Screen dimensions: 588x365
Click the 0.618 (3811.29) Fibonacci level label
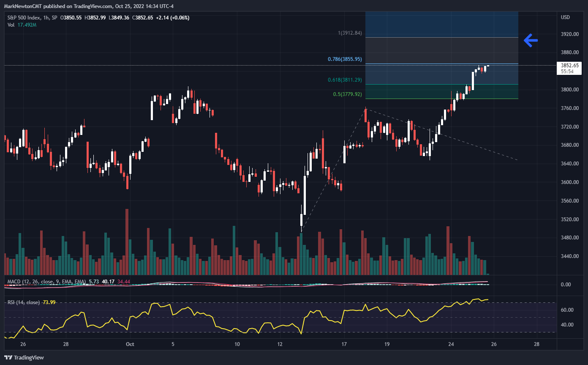click(345, 80)
